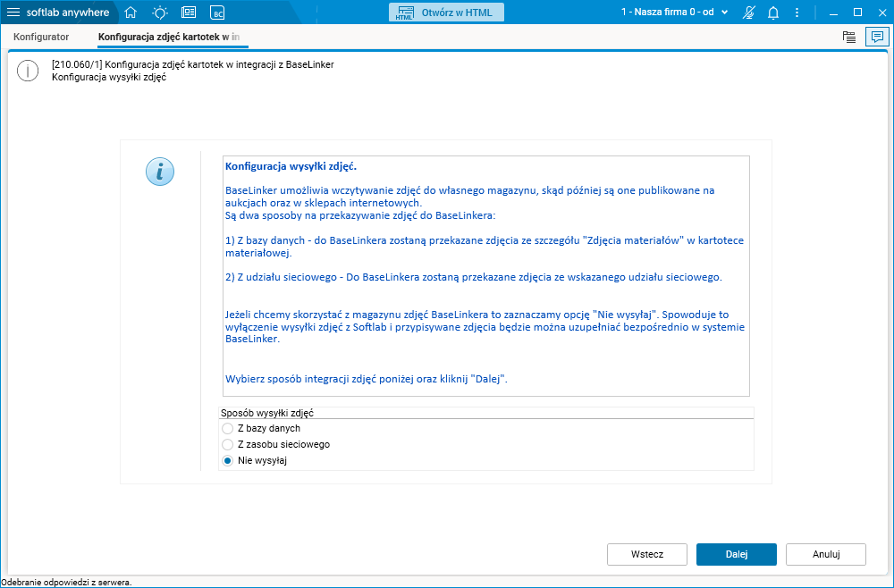894x588 pixels.
Task: Click the list view icon under title bar
Action: [849, 37]
